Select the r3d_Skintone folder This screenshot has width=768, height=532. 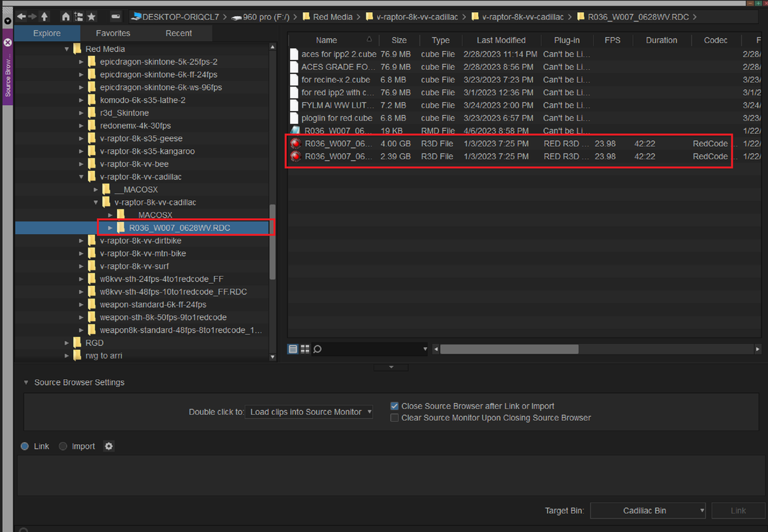point(124,112)
